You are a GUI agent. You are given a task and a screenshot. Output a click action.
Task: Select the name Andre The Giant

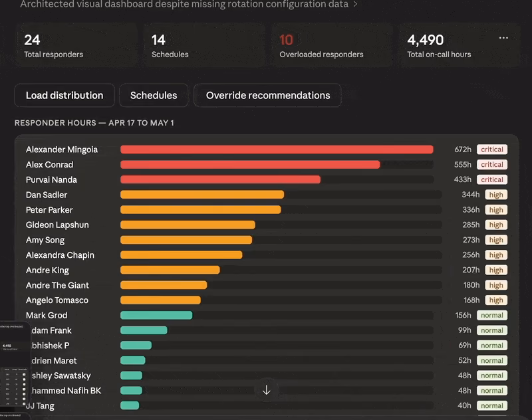pos(57,285)
